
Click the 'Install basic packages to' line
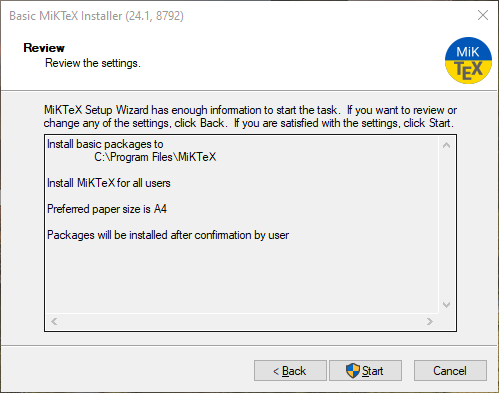click(105, 144)
